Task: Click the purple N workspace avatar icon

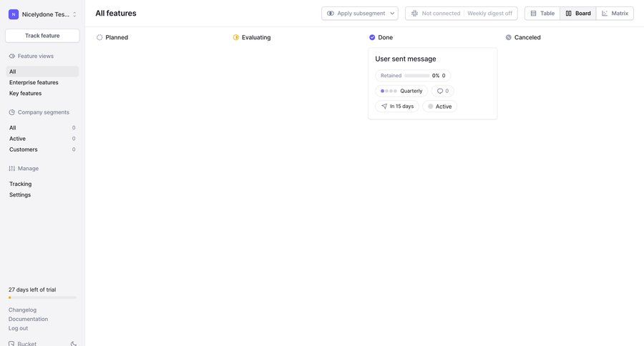Action: pyautogui.click(x=14, y=14)
